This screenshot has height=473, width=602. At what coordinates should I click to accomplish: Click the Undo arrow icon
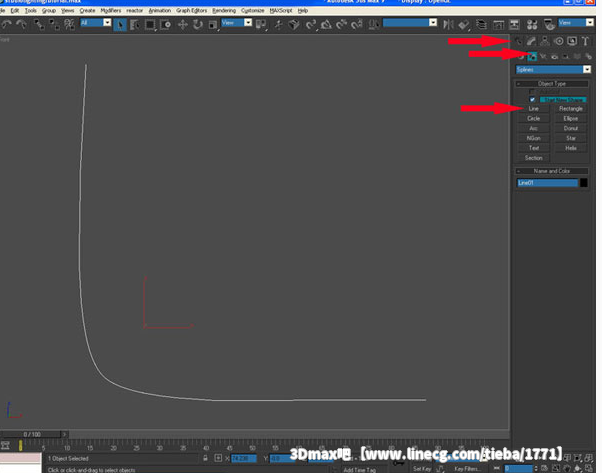pos(7,25)
